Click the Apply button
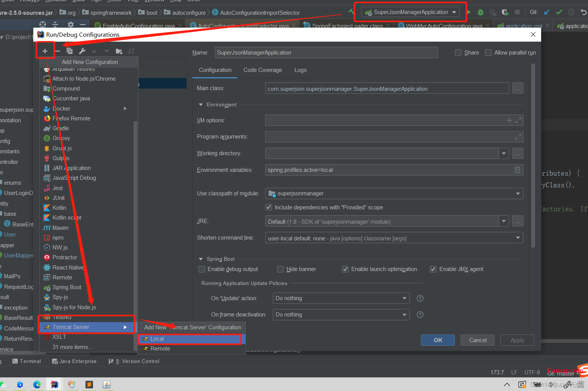Viewport: 588px width, 391px height. tap(517, 340)
